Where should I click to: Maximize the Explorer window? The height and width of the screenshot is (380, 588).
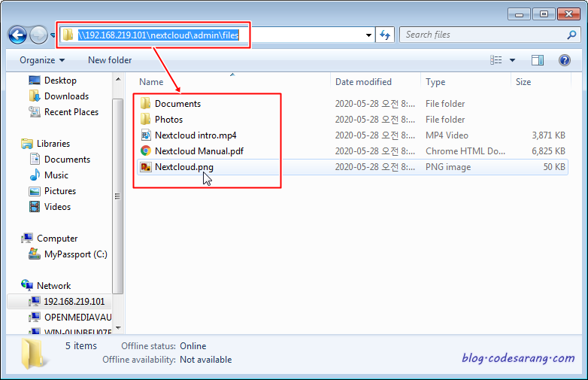pos(544,14)
